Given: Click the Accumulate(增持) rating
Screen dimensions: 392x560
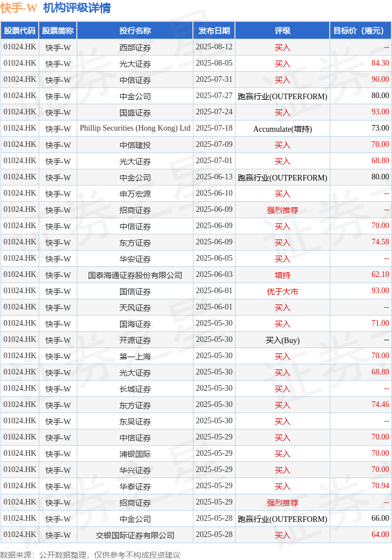Looking at the screenshot, I should click(x=282, y=129).
